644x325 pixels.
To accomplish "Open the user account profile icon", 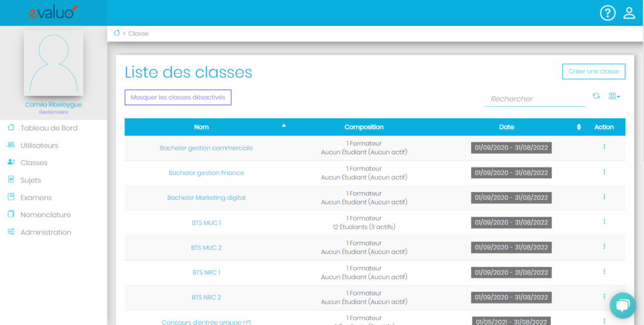I will tap(629, 13).
